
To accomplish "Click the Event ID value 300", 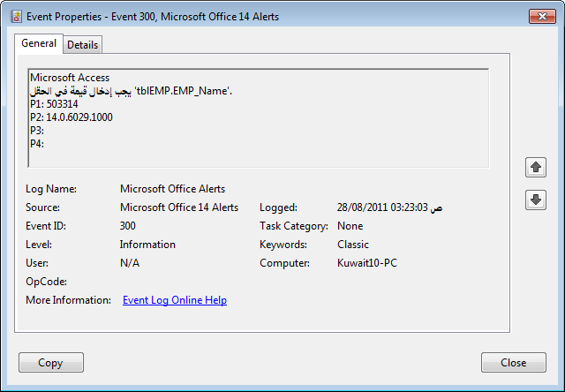I will (x=129, y=226).
